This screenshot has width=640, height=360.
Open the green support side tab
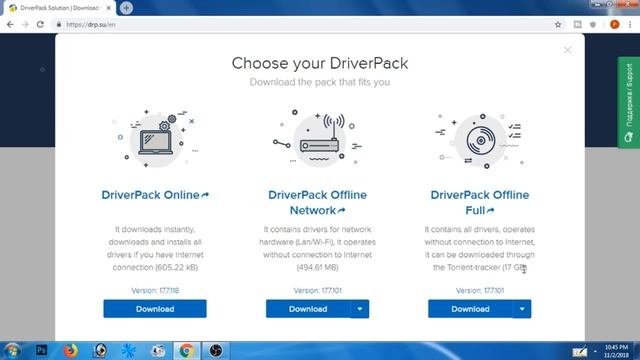tap(629, 102)
